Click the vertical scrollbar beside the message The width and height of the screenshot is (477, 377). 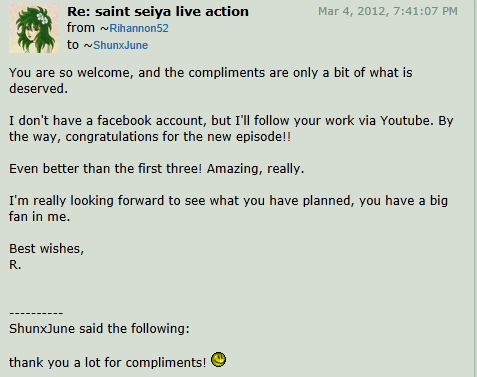[x=475, y=188]
